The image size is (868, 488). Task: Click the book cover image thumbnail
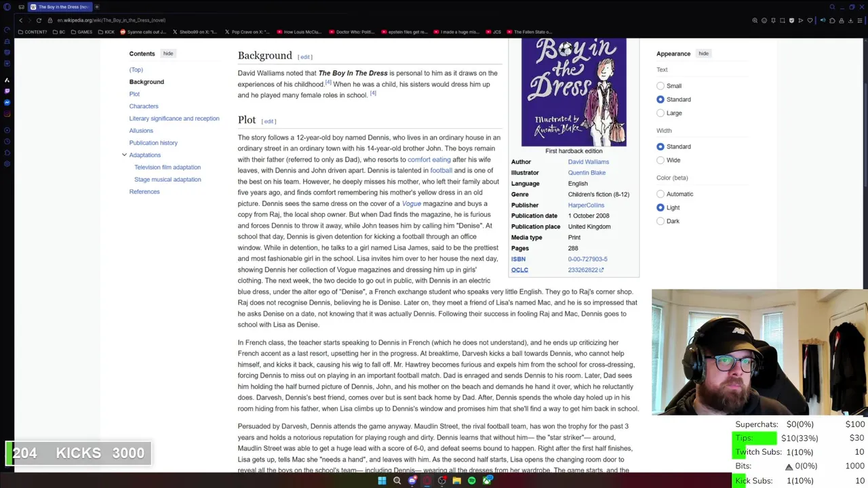(x=574, y=92)
